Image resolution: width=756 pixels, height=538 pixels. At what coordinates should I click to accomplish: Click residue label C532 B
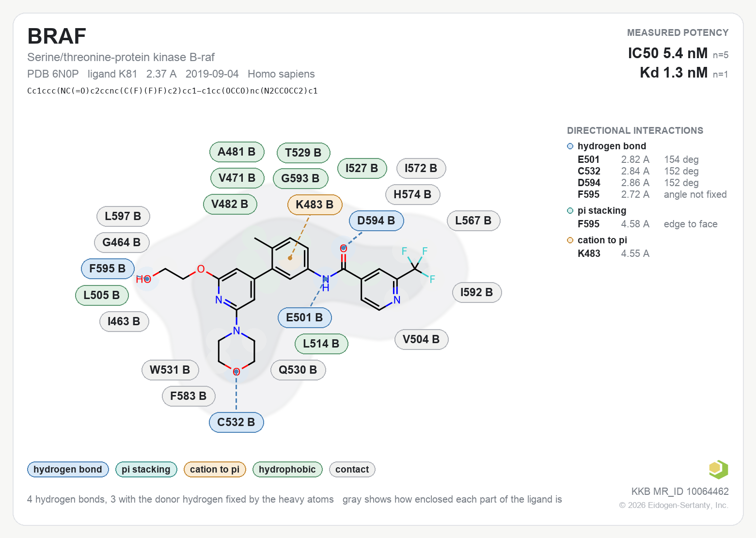(236, 422)
